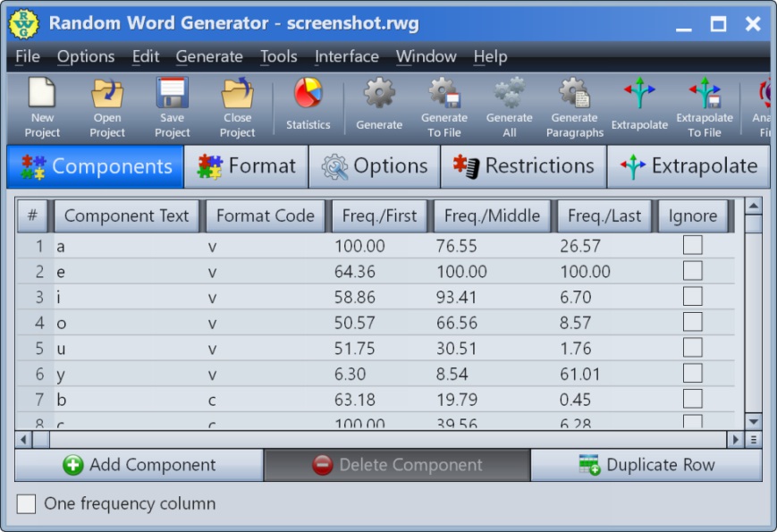This screenshot has height=532, width=777.
Task: Click the Open Project folder icon
Action: pyautogui.click(x=107, y=92)
